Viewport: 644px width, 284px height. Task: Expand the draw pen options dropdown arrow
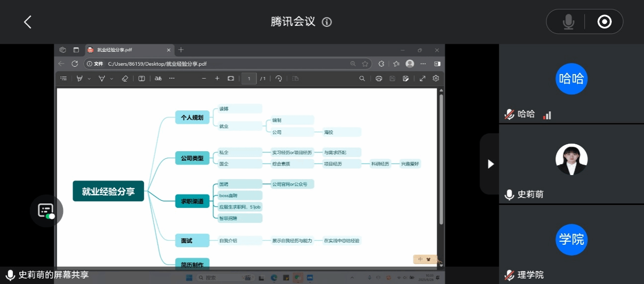pos(112,79)
